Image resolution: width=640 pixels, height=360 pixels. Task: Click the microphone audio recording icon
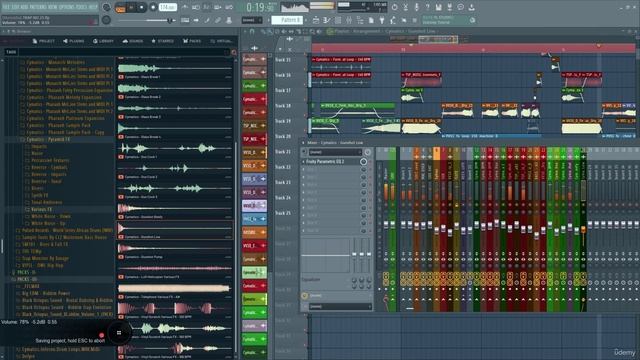pyautogui.click(x=416, y=7)
